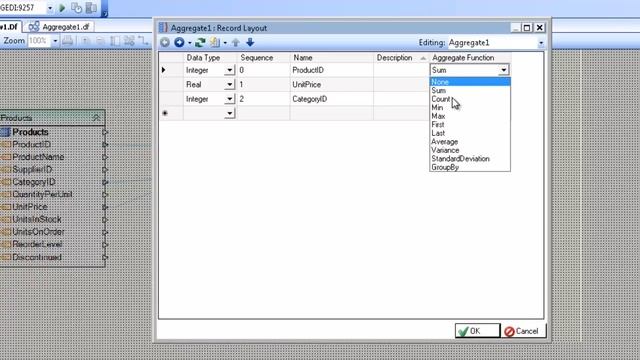Start the dataflow with the green play icon
This screenshot has height=360, width=640.
pyautogui.click(x=62, y=8)
